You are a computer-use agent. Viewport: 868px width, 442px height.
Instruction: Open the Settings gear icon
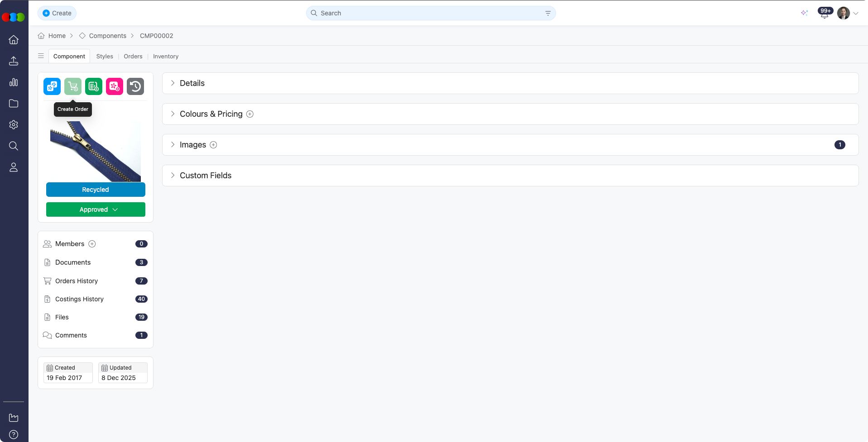click(14, 124)
